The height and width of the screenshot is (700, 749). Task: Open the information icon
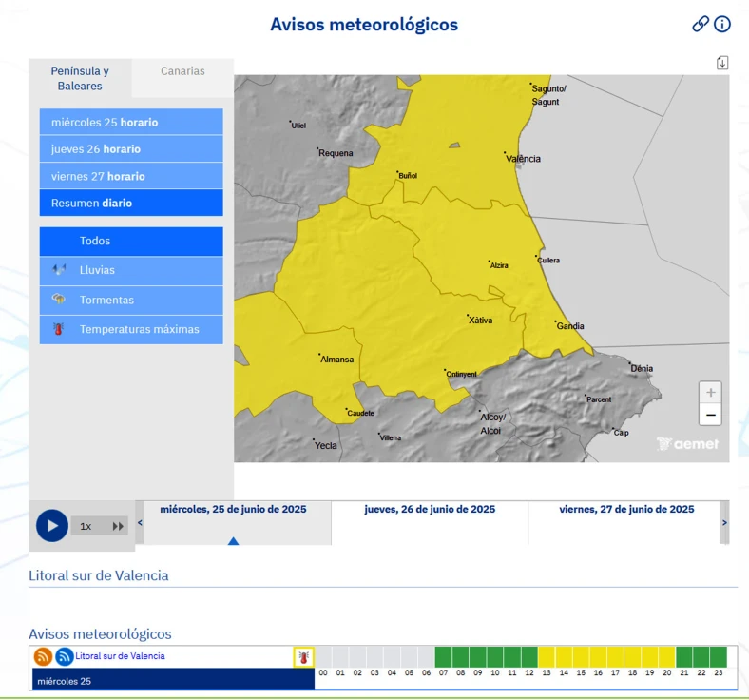(722, 24)
